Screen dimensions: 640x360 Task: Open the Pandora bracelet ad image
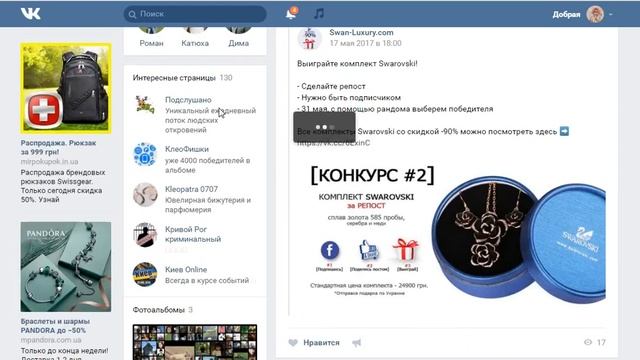[x=66, y=267]
